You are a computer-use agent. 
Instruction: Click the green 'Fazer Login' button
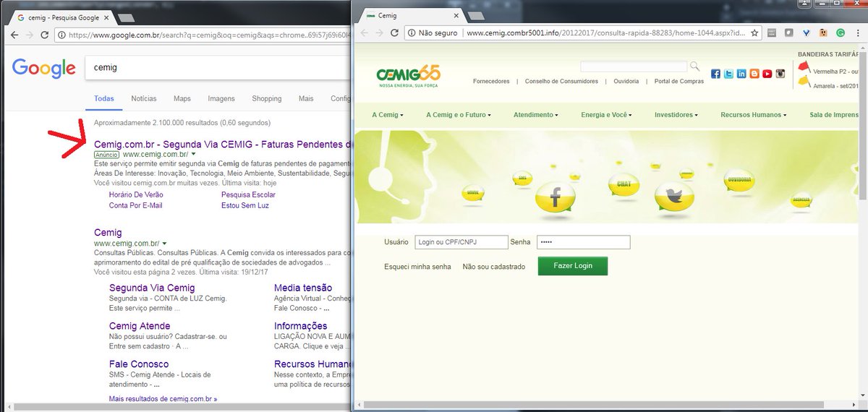(x=573, y=266)
